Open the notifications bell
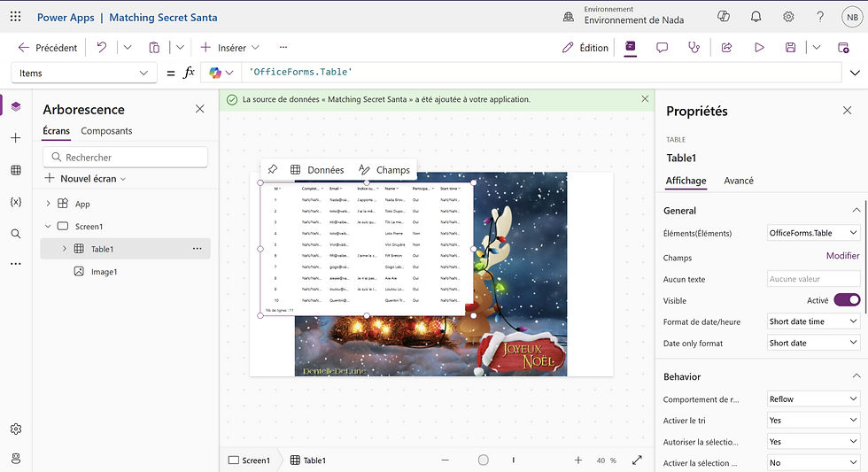Image resolution: width=868 pixels, height=472 pixels. click(756, 17)
